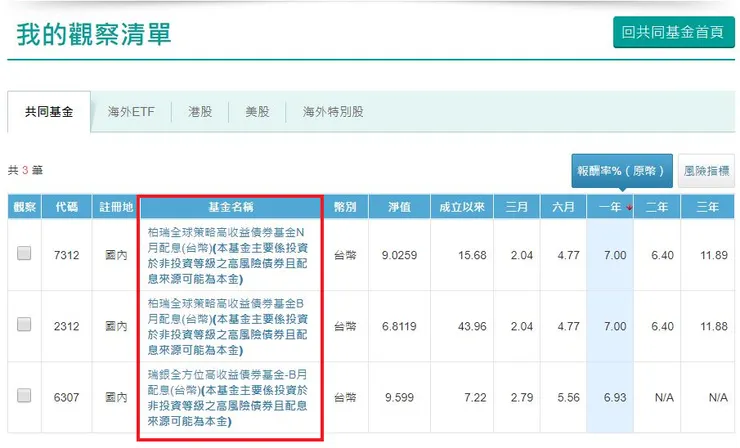This screenshot has width=740, height=448.
Task: Open fund link 柏瑞全球策略高收益債券基金B月配息
Action: tap(227, 327)
